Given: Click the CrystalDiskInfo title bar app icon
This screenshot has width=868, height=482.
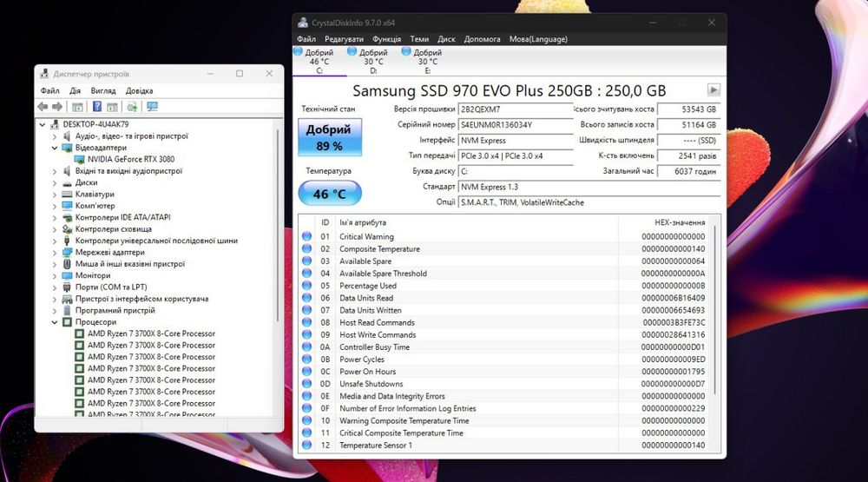Looking at the screenshot, I should (x=303, y=23).
